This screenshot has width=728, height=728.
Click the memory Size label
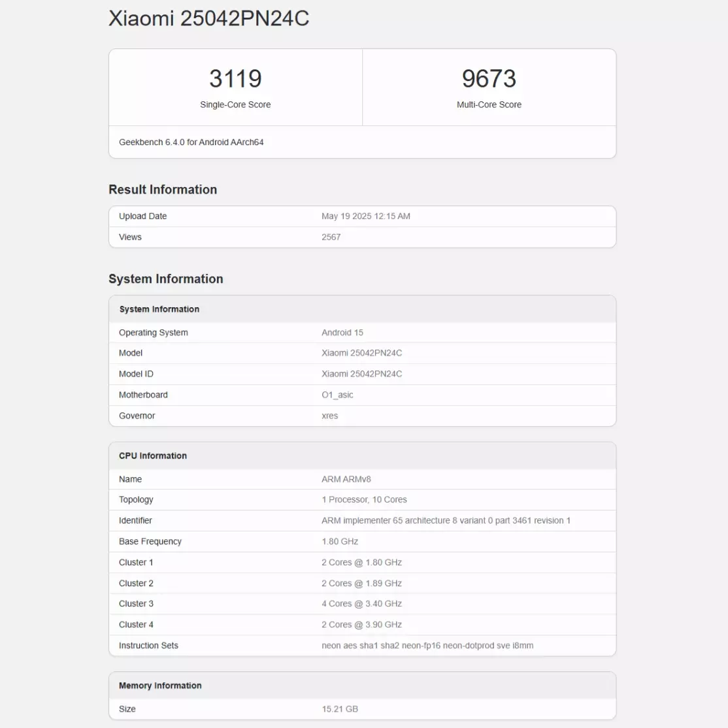point(127,709)
